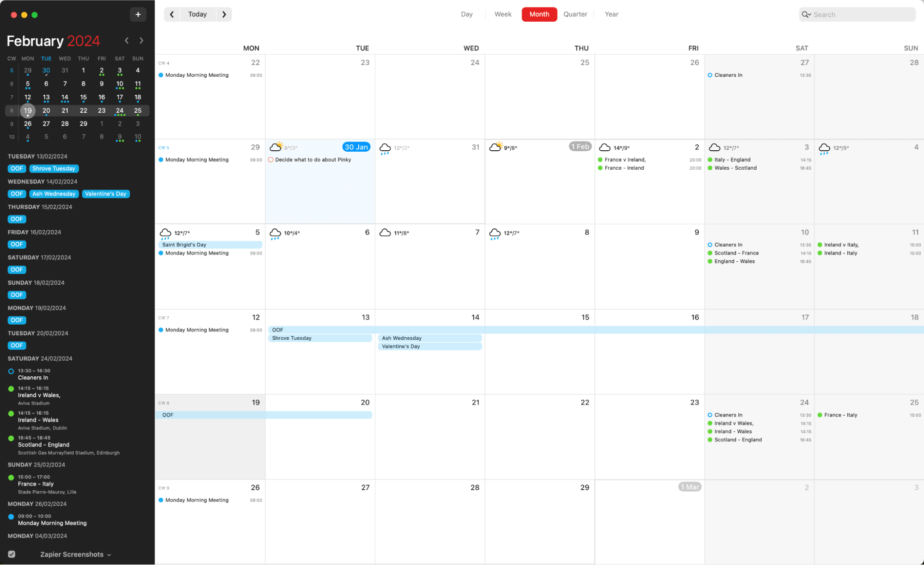Click the add new event plus icon
The width and height of the screenshot is (924, 565).
138,14
